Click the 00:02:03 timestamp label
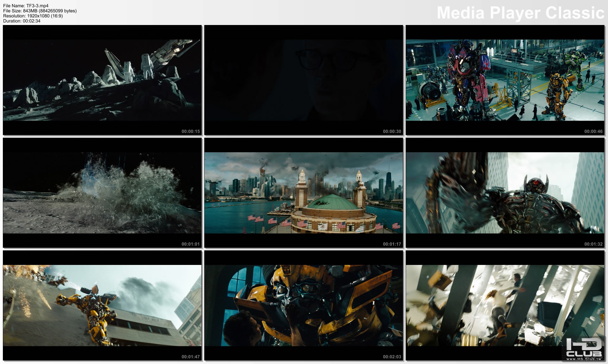The image size is (608, 364). coord(392,357)
